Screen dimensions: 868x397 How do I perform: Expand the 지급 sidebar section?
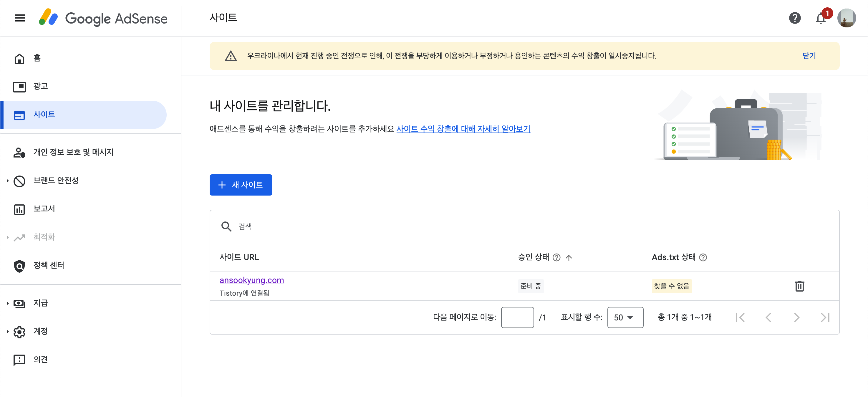7,303
